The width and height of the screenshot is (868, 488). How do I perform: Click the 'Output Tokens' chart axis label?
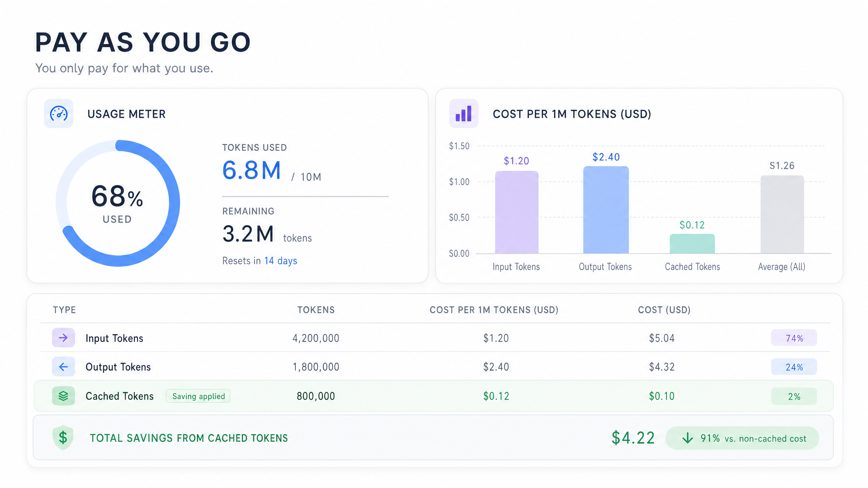click(605, 266)
